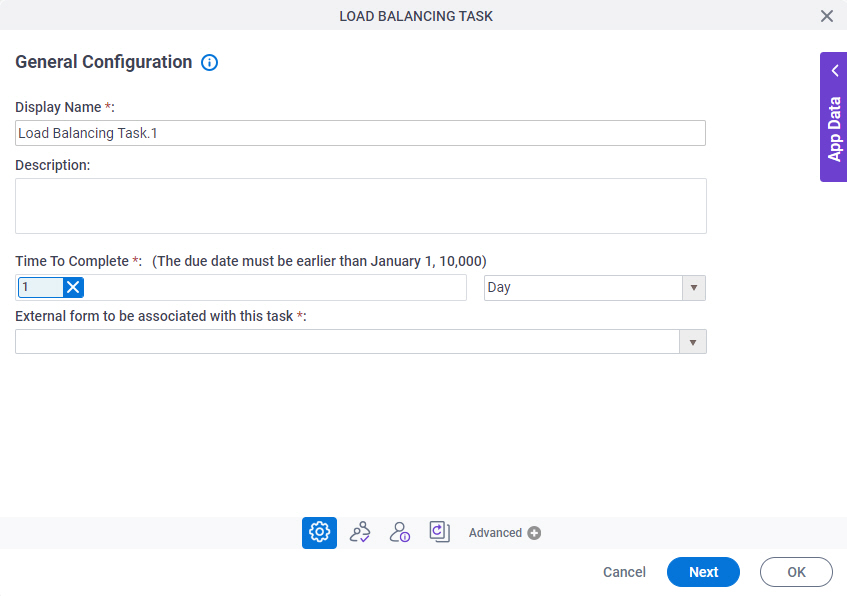Click the Advanced plus icon
847x596 pixels.
[x=534, y=533]
